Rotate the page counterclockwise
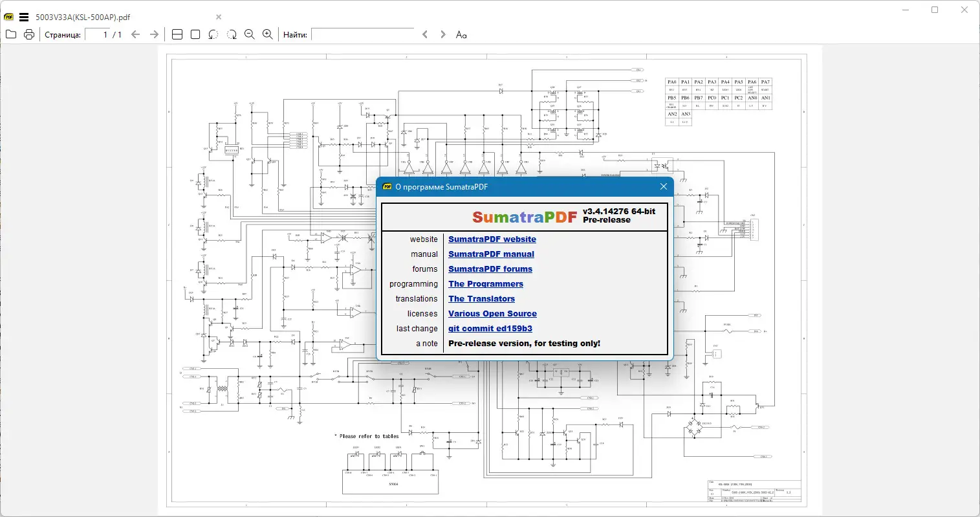980x517 pixels. click(213, 34)
